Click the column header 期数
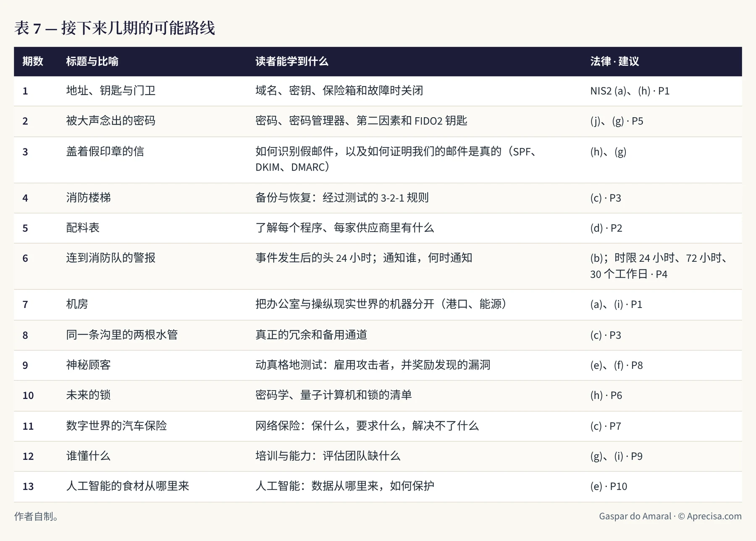 pyautogui.click(x=33, y=61)
